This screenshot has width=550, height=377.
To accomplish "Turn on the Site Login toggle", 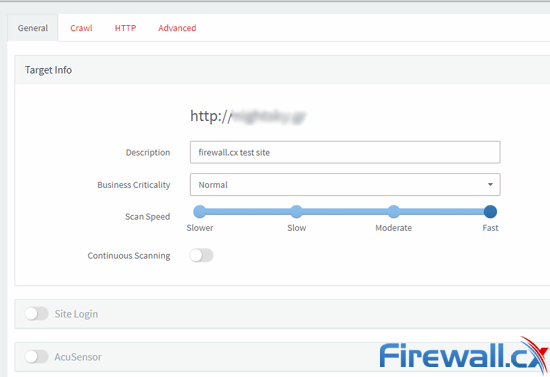I will [36, 314].
